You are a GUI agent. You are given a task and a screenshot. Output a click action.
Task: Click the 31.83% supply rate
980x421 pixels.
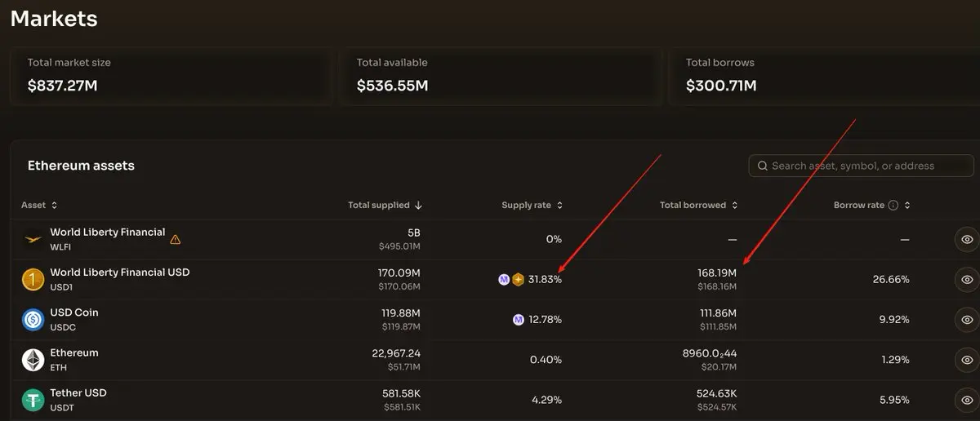(545, 280)
